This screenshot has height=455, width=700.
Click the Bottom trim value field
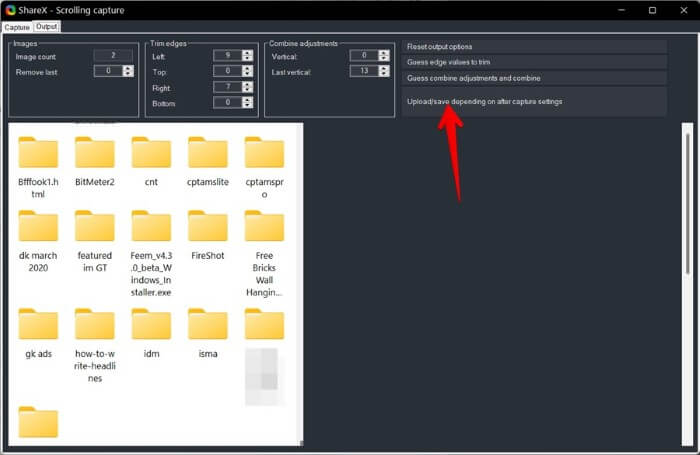(x=228, y=103)
